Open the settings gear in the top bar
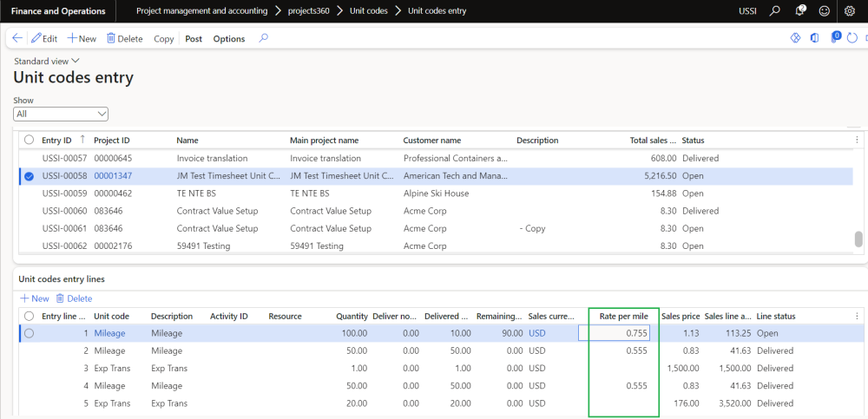Image resolution: width=868 pixels, height=419 pixels. 848,11
